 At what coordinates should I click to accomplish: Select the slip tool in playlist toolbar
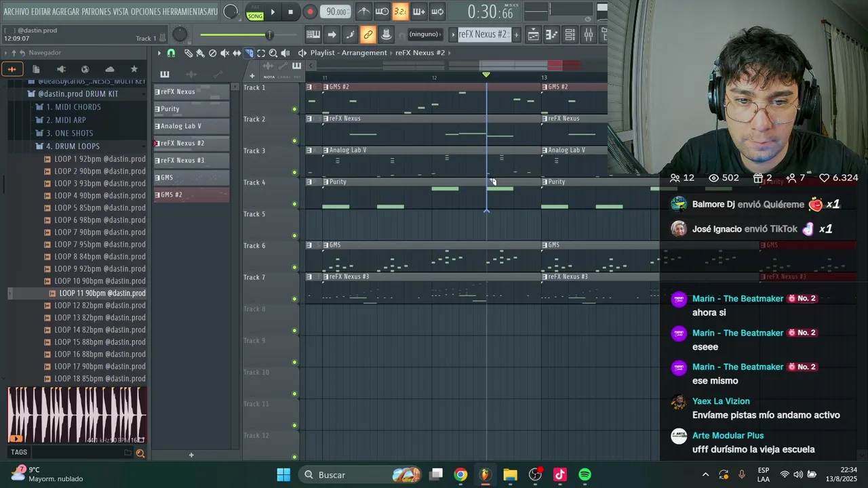pos(237,53)
